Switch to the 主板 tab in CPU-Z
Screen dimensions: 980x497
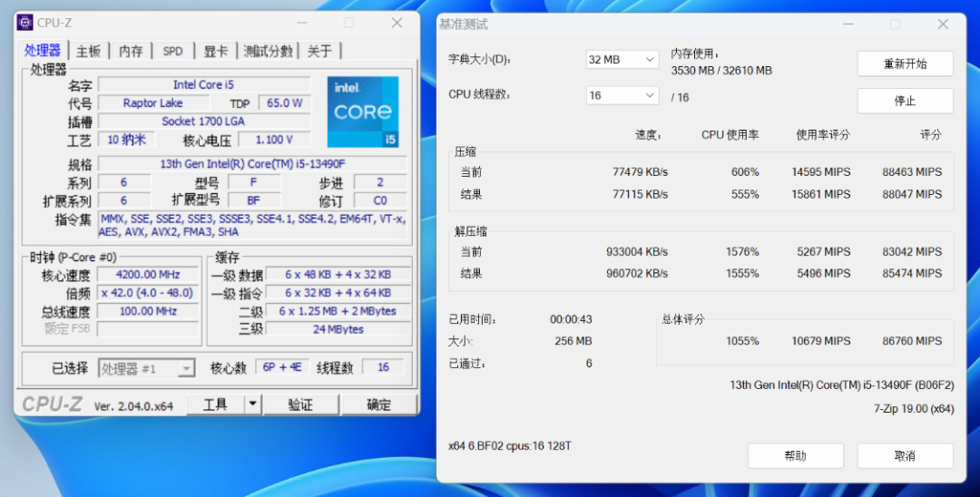click(x=88, y=51)
